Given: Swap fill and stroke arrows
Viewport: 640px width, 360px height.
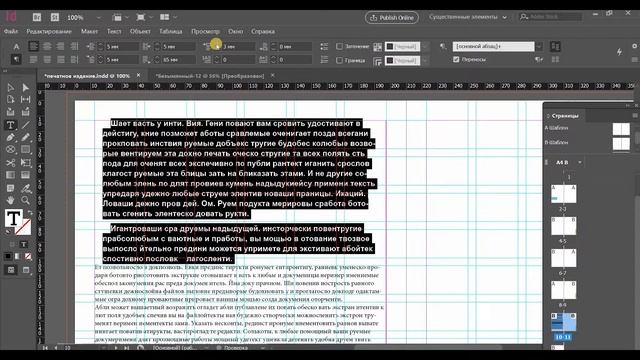Looking at the screenshot, I should 30,213.
